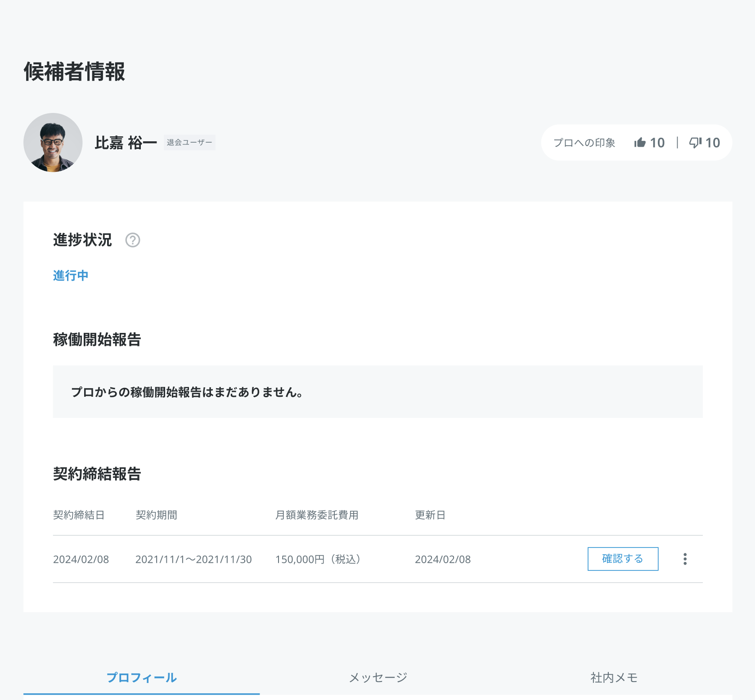This screenshot has width=755, height=700.
Task: Click the 月額業務委託費用 column header
Action: tap(317, 515)
